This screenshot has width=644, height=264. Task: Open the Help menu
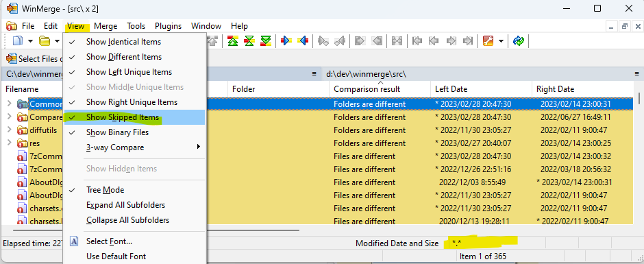point(239,26)
